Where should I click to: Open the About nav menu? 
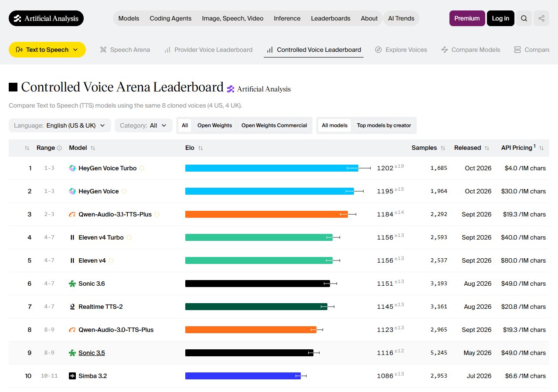point(369,18)
